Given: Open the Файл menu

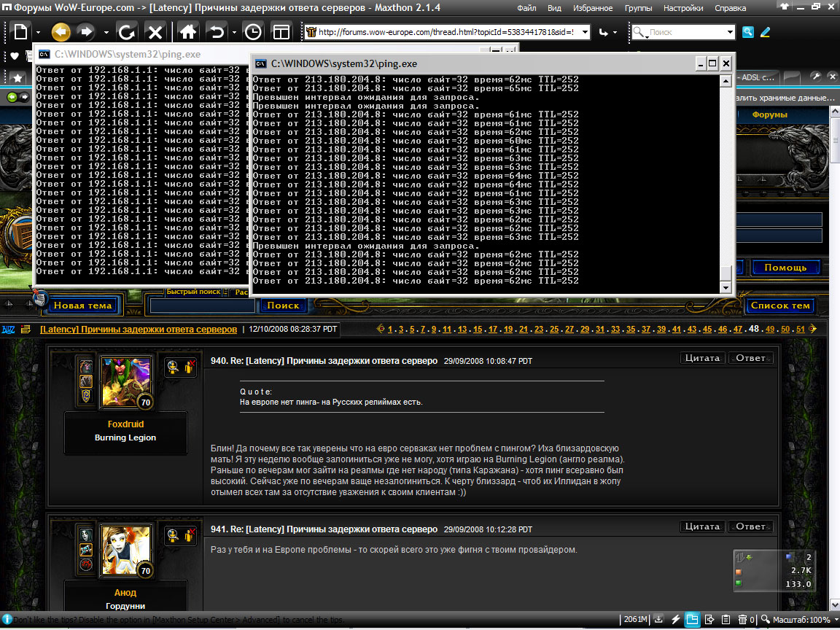Looking at the screenshot, I should [x=526, y=8].
